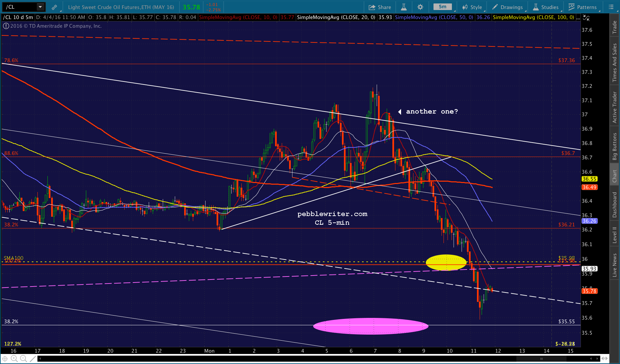Screen dimensions: 620x364
Task: Open the Style menu
Action: pyautogui.click(x=472, y=7)
